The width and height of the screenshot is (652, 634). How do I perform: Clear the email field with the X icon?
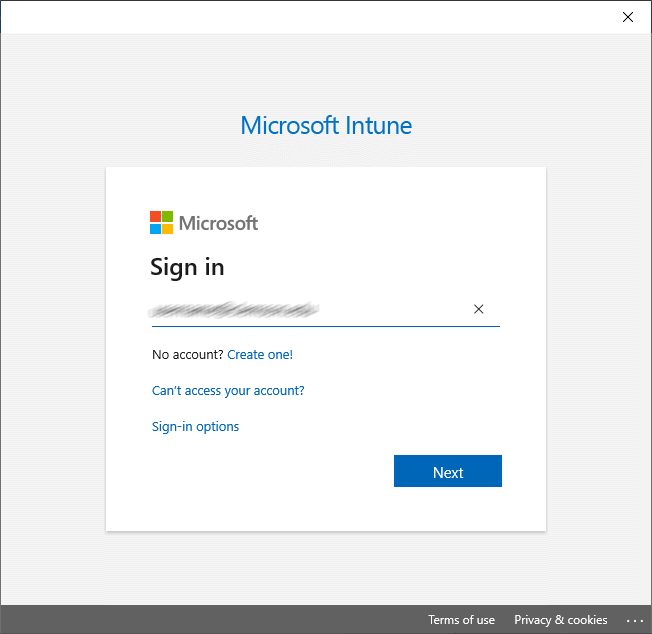tap(479, 309)
